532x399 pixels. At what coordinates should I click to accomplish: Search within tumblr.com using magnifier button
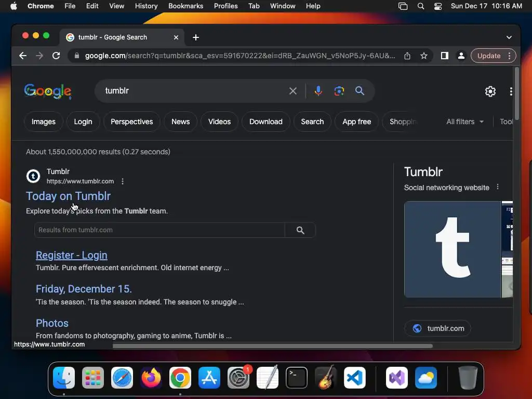300,230
